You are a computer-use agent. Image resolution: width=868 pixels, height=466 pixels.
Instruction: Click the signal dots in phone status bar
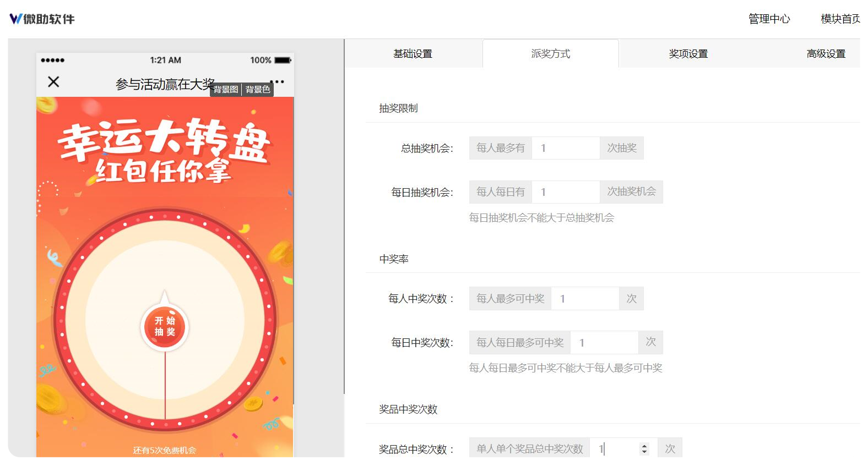pos(53,60)
